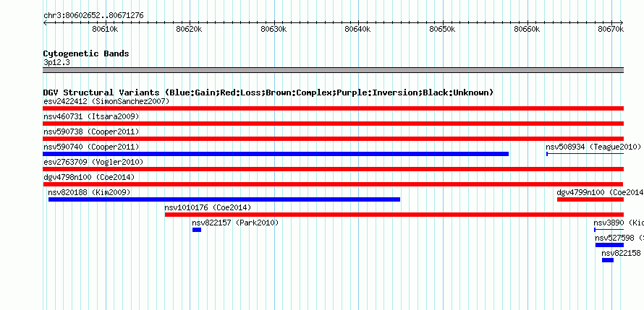Open the nsv590738 (Cooper2011) loss bar
The width and height of the screenshot is (644, 310).
[x=333, y=139]
